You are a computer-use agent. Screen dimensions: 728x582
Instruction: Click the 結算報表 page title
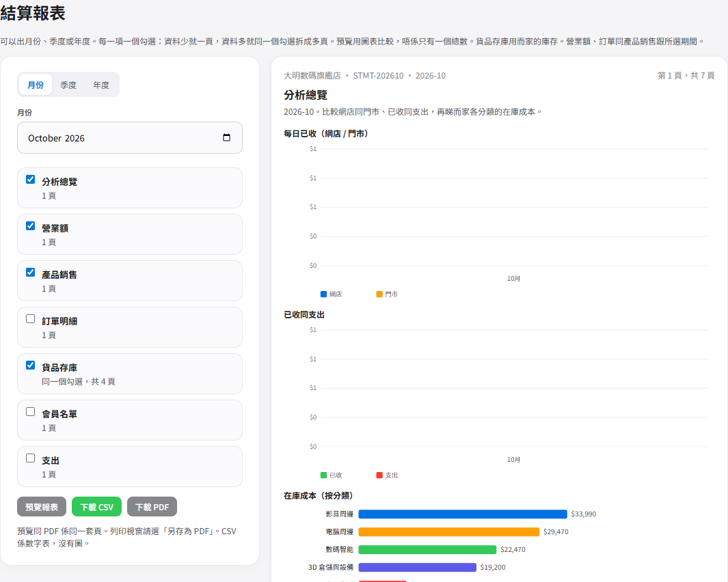click(33, 13)
